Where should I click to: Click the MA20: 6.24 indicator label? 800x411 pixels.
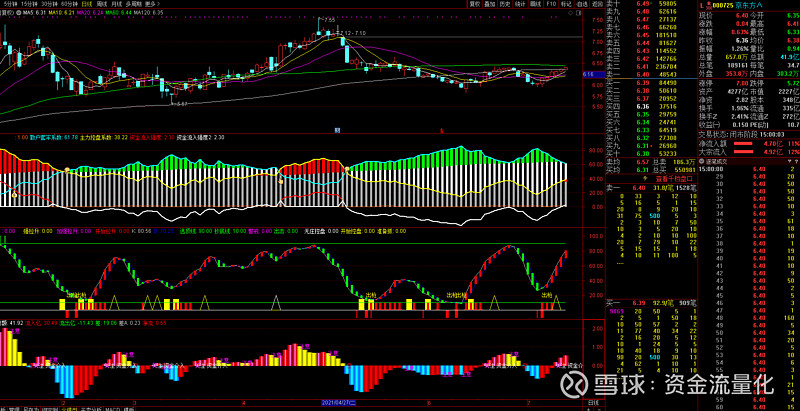[90, 12]
